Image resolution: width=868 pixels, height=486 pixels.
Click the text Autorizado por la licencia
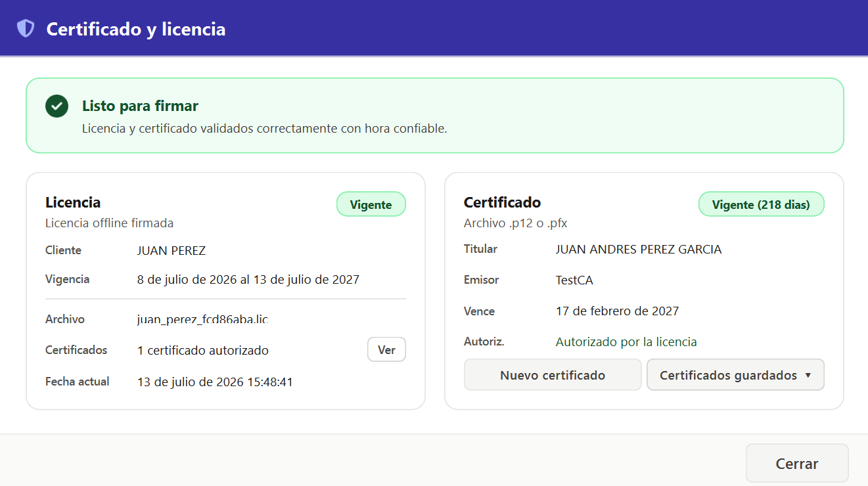(626, 342)
